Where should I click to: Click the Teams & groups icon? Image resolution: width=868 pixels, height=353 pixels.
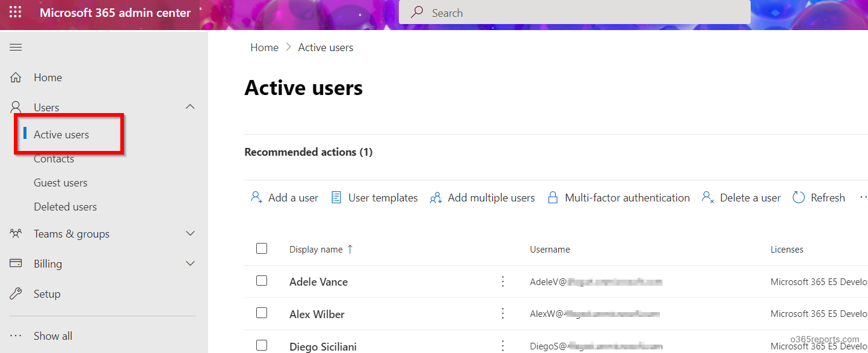point(16,233)
